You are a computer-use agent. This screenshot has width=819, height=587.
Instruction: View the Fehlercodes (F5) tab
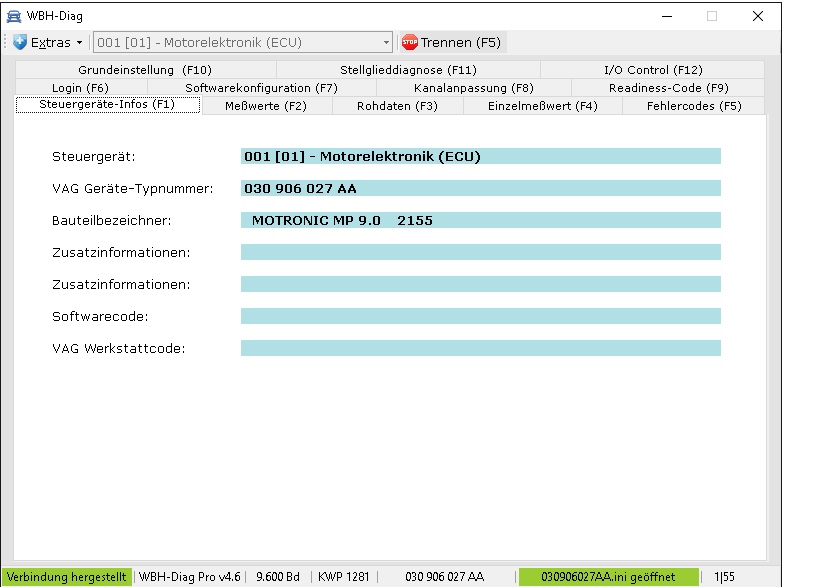(694, 106)
